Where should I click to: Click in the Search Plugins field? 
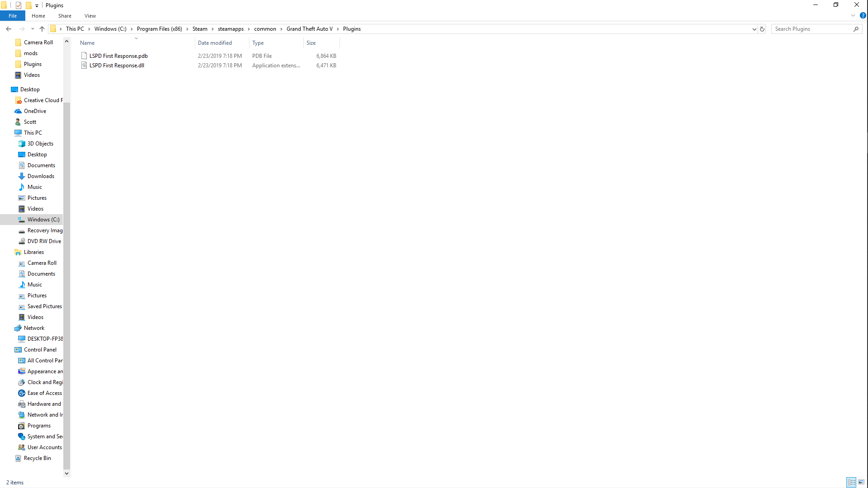point(811,29)
